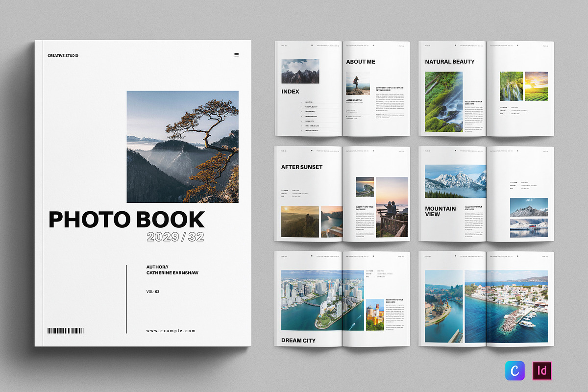Click the snowy peak photo above red cabin
The width and height of the screenshot is (588, 392).
529,208
